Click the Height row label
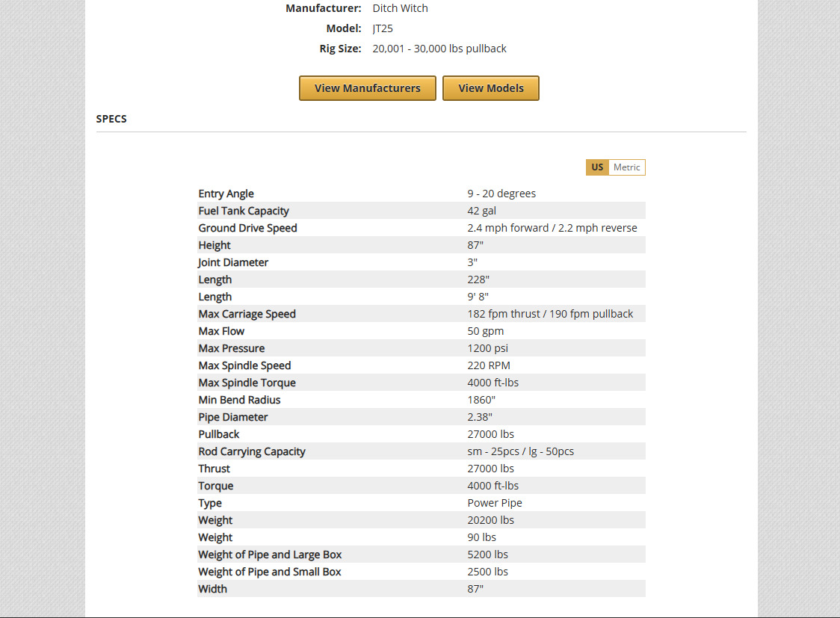This screenshot has height=618, width=840. pyautogui.click(x=214, y=245)
